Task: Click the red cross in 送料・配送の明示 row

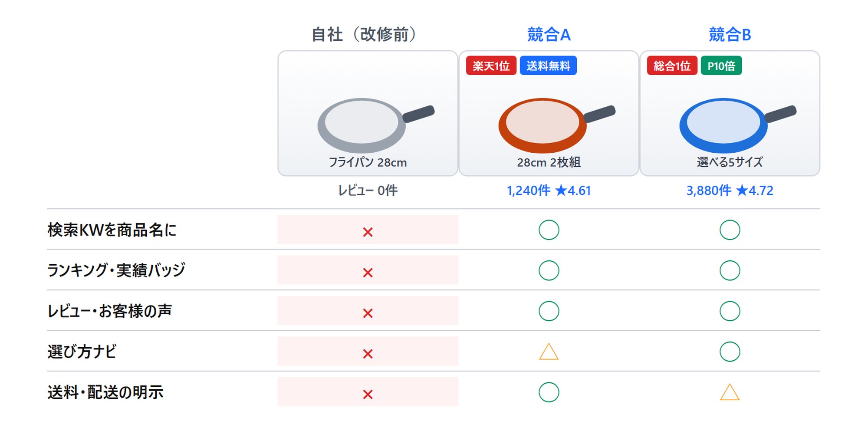Action: coord(368,395)
